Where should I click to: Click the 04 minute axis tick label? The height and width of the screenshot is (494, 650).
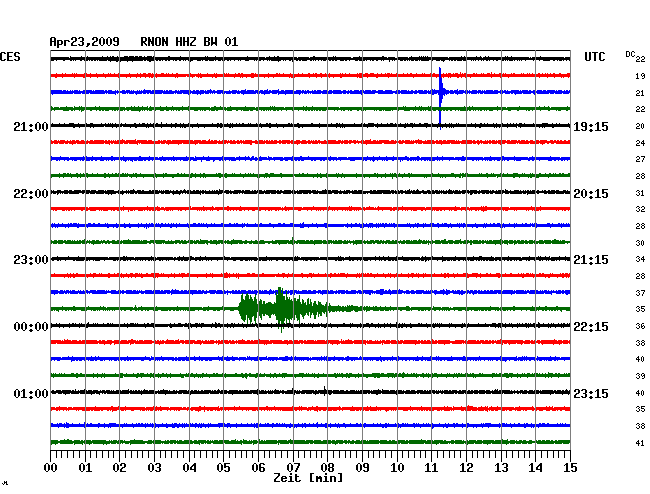(189, 467)
